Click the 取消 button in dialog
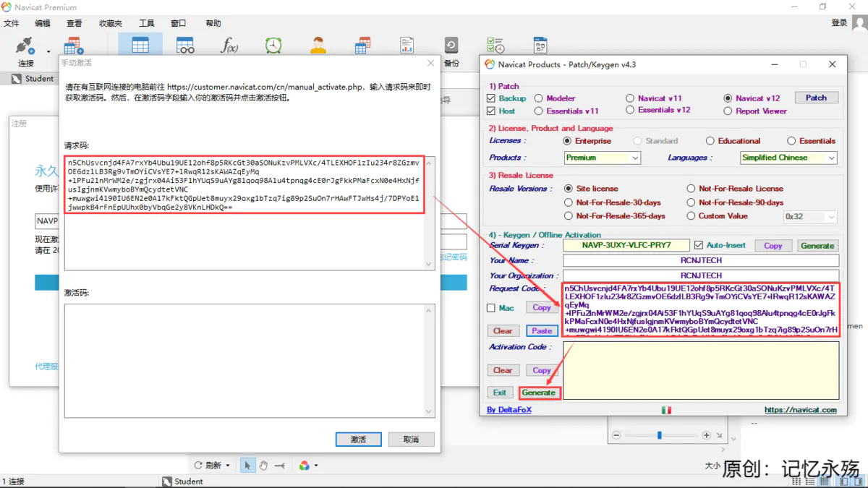Viewport: 868px width, 488px height. click(411, 439)
